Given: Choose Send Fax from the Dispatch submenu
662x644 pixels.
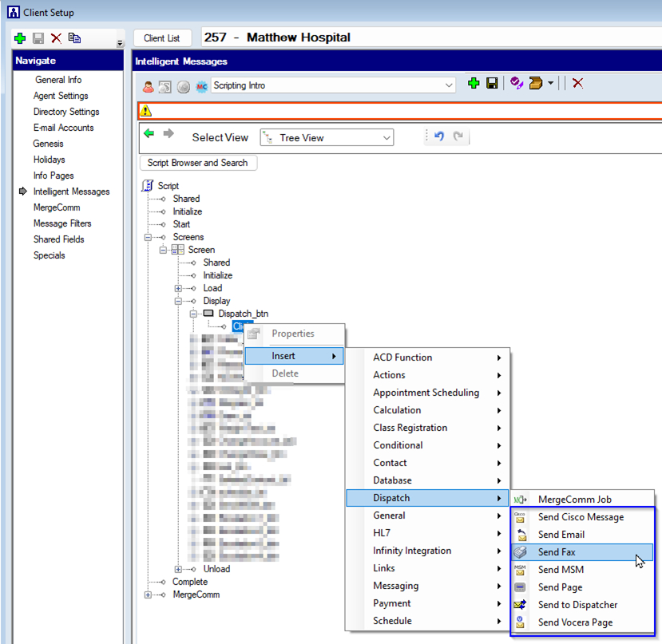Looking at the screenshot, I should click(x=557, y=552).
